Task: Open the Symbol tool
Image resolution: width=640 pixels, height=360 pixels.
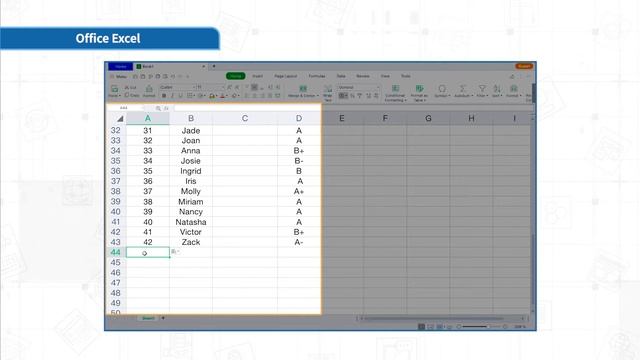Action: click(x=442, y=91)
